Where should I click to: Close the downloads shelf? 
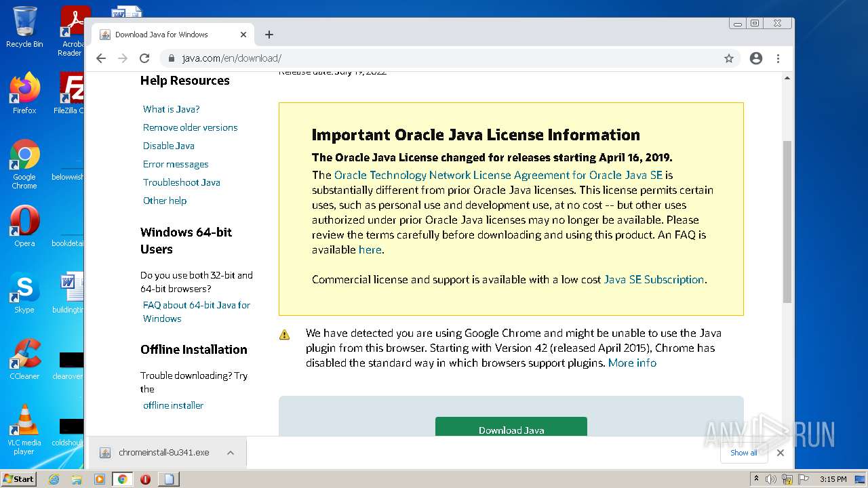click(x=781, y=453)
